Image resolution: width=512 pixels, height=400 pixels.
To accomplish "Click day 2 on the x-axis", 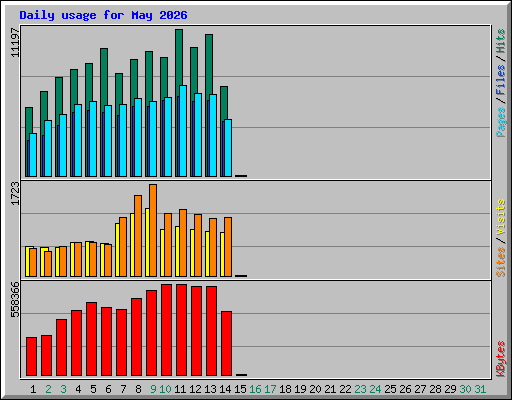I will tap(48, 389).
